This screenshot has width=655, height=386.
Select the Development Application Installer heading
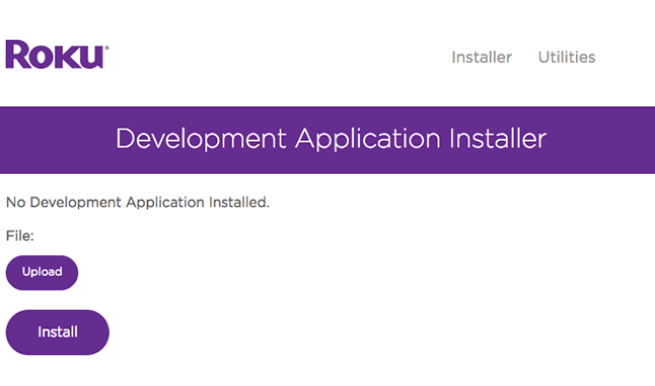(x=331, y=139)
